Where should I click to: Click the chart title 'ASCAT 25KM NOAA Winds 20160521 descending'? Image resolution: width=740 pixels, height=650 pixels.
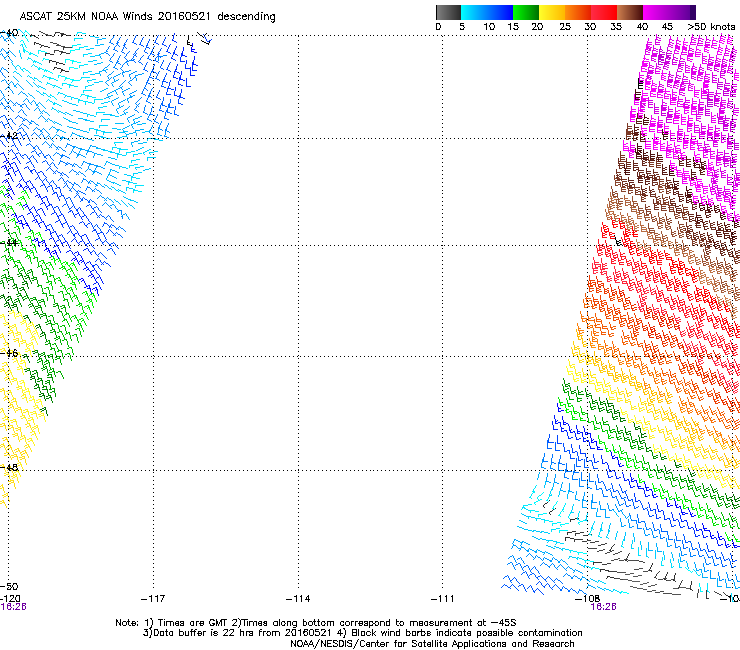(x=147, y=17)
